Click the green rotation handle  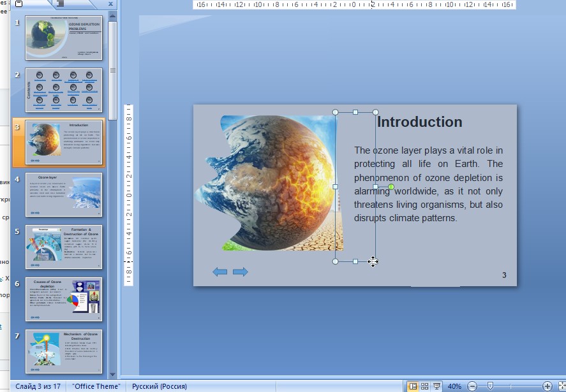click(x=391, y=187)
